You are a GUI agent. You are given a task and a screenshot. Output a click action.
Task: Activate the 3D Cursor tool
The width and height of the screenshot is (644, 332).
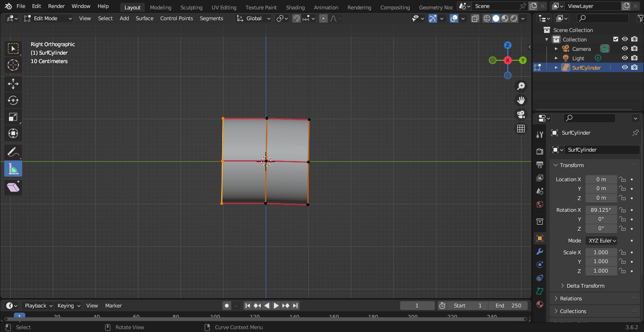click(13, 65)
